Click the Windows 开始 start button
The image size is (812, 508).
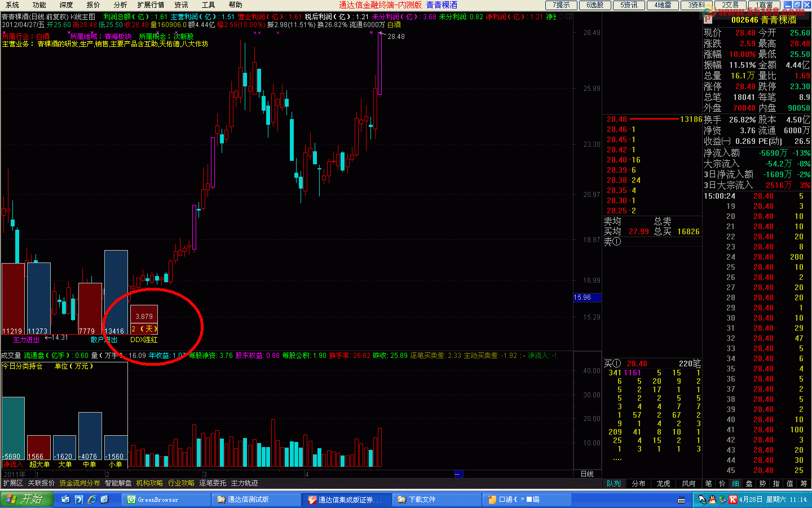27,499
